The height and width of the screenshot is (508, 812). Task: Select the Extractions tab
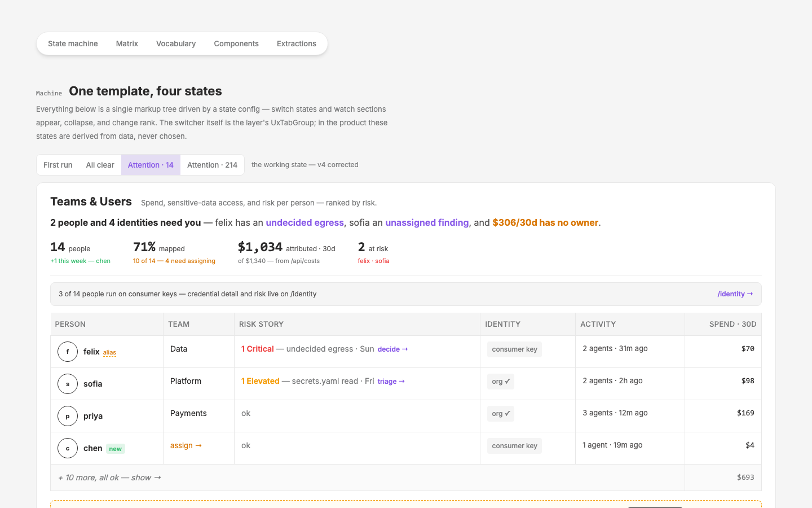click(x=297, y=43)
